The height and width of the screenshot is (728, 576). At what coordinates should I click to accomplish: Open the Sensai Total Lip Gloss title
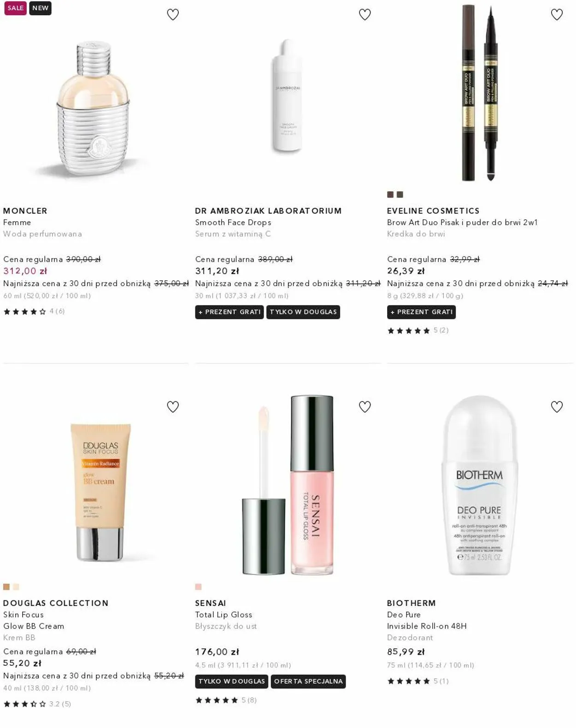[223, 615]
